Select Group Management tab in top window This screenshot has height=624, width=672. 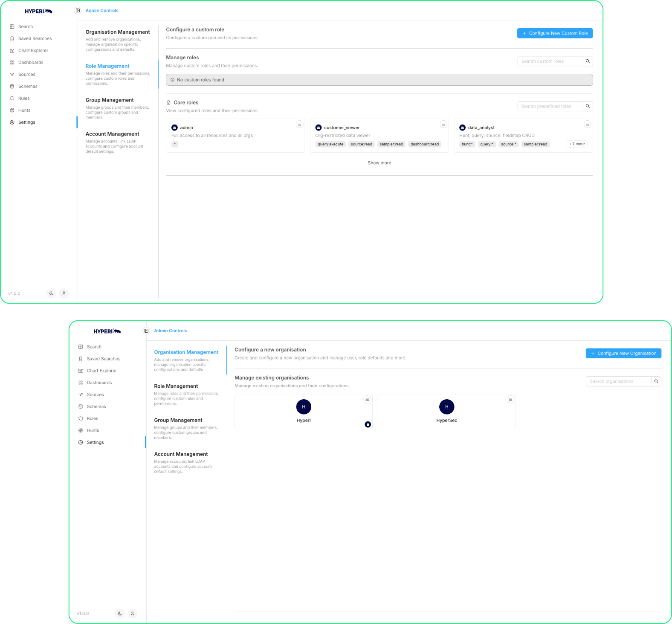click(118, 108)
